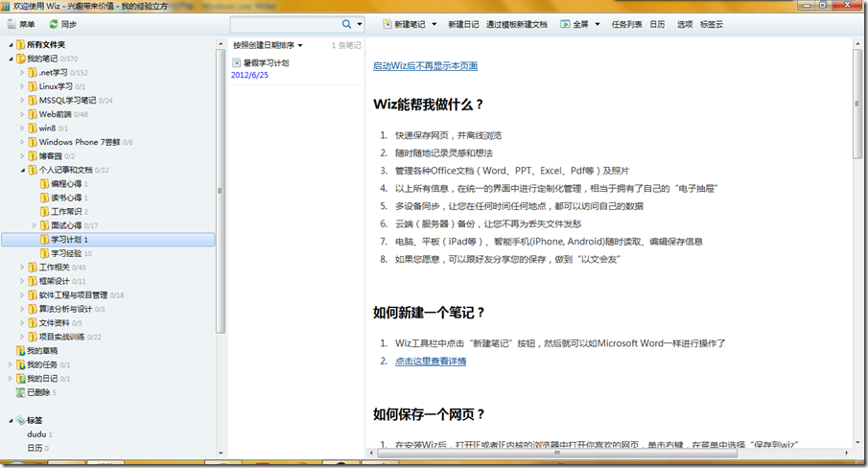Select the 框架设计 folder icon
868x468 pixels.
point(33,281)
